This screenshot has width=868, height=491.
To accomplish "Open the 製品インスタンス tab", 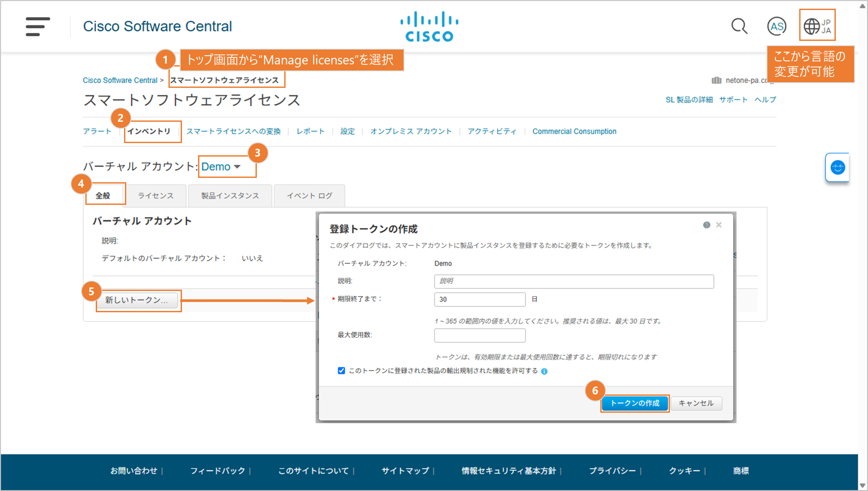I will (230, 196).
